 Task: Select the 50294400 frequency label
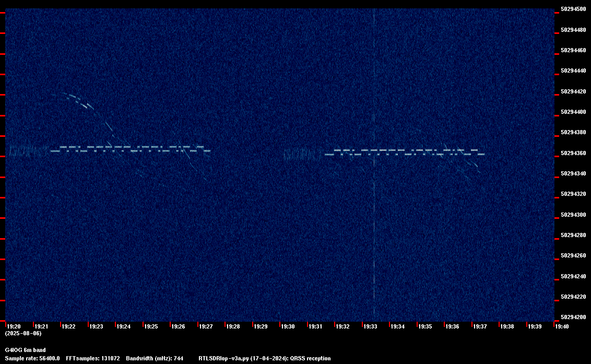[573, 112]
